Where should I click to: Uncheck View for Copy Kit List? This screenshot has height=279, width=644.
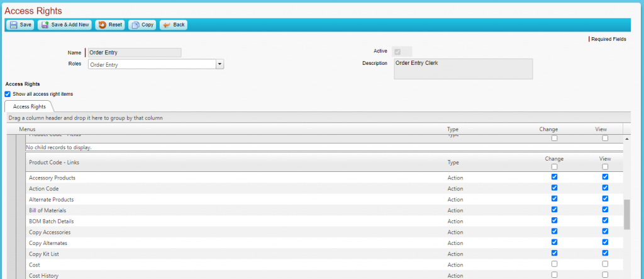[605, 253]
